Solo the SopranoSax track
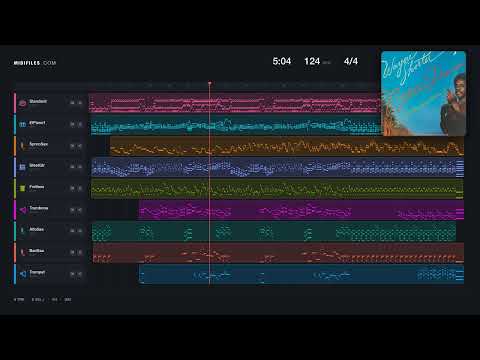The image size is (480, 360). point(80,146)
